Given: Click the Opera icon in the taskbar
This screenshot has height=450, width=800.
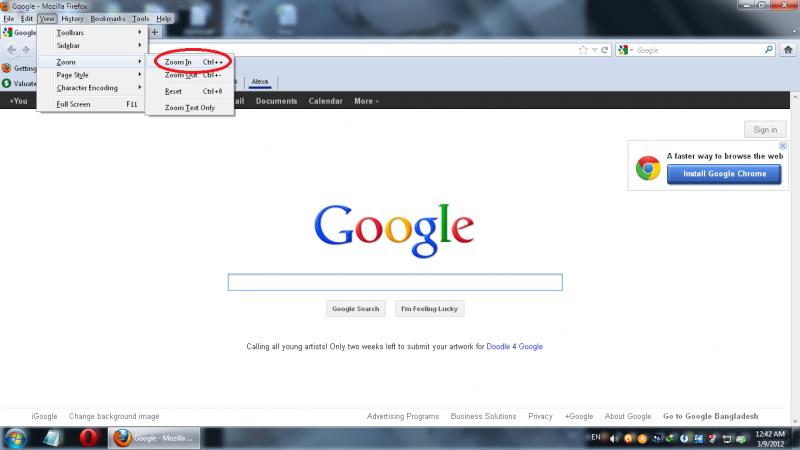Looking at the screenshot, I should click(x=88, y=438).
